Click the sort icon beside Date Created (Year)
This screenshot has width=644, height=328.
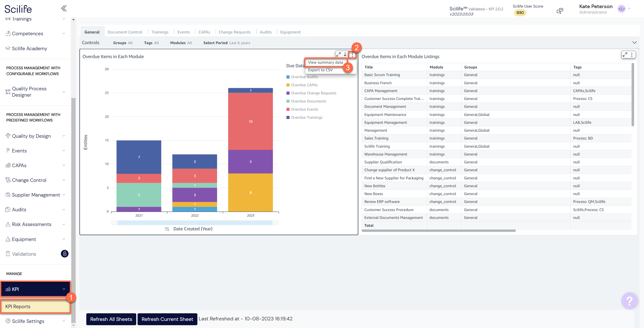click(167, 229)
